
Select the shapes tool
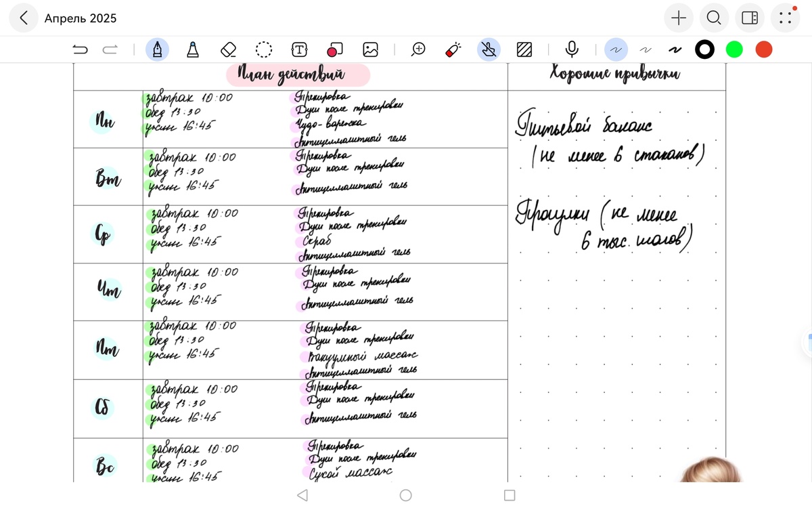(335, 49)
